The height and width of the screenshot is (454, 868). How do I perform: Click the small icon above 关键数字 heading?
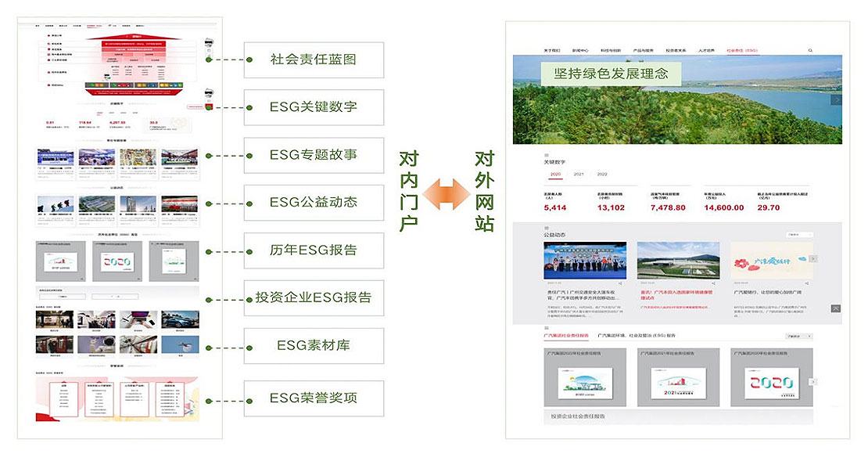point(547,155)
